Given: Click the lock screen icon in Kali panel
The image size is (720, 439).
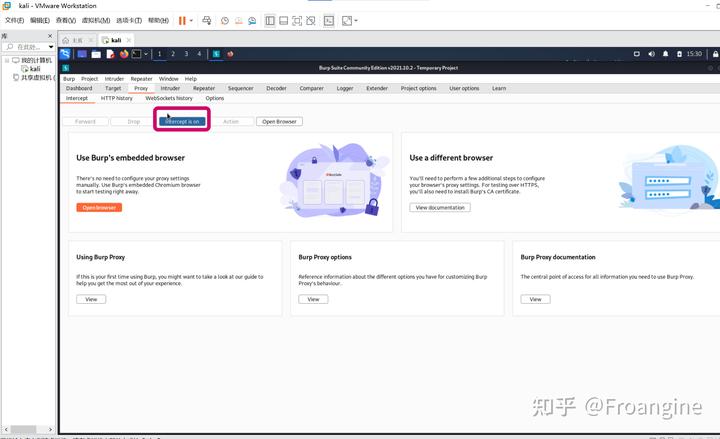Looking at the screenshot, I should click(715, 54).
